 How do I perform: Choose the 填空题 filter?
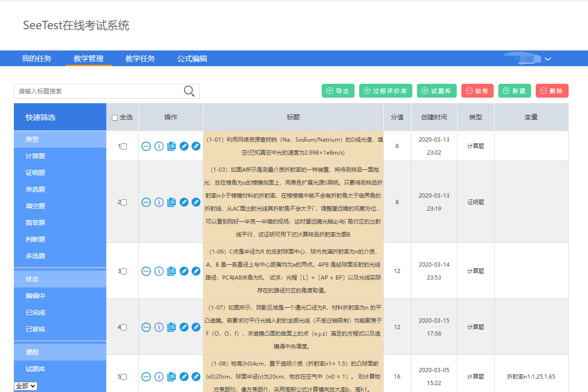point(36,206)
